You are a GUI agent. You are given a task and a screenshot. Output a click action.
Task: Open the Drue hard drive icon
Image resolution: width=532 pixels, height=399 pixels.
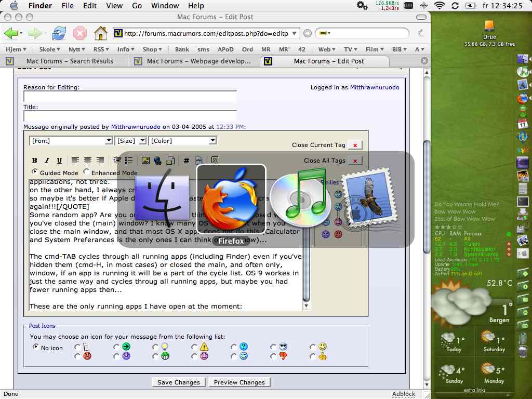click(x=489, y=26)
